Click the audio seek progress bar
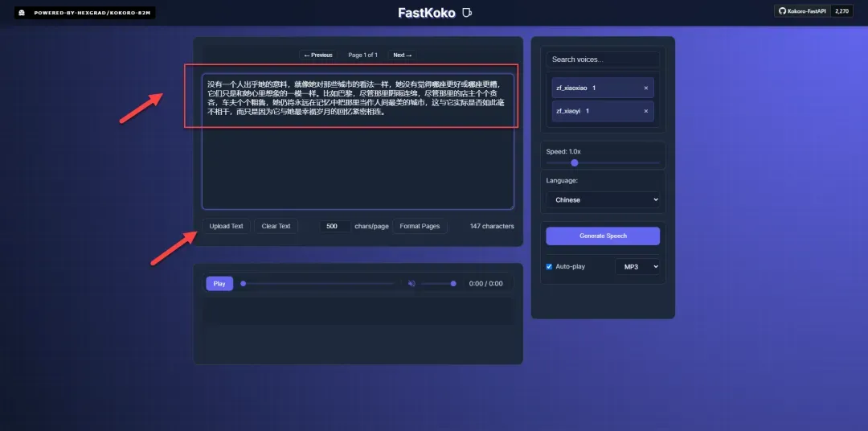 tap(319, 284)
